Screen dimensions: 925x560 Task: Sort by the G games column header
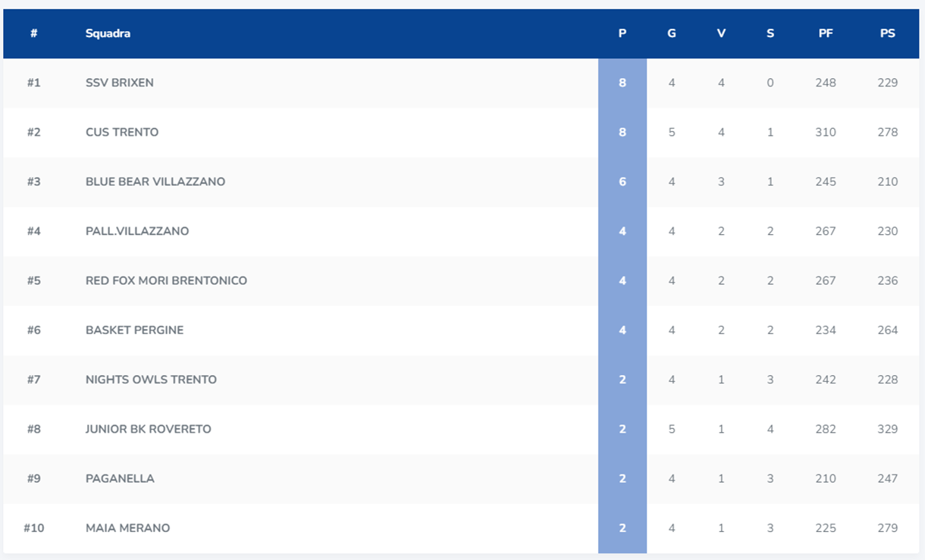(x=672, y=33)
